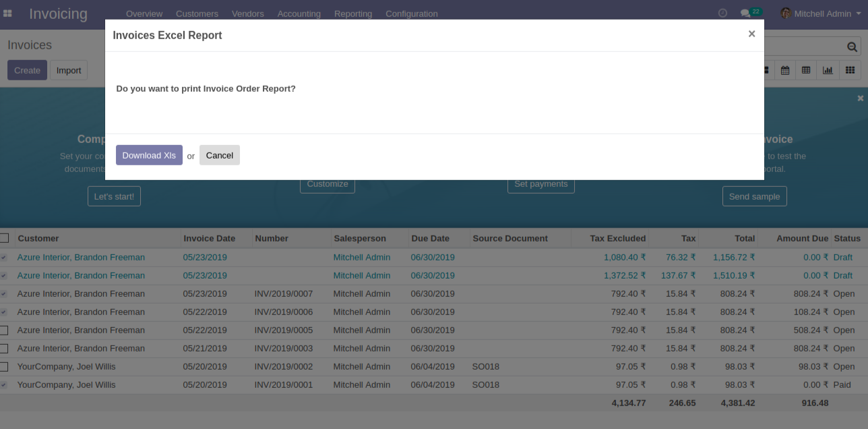Uncheck the draft invoice totaling 1,510.19
The image size is (868, 429).
[4, 276]
